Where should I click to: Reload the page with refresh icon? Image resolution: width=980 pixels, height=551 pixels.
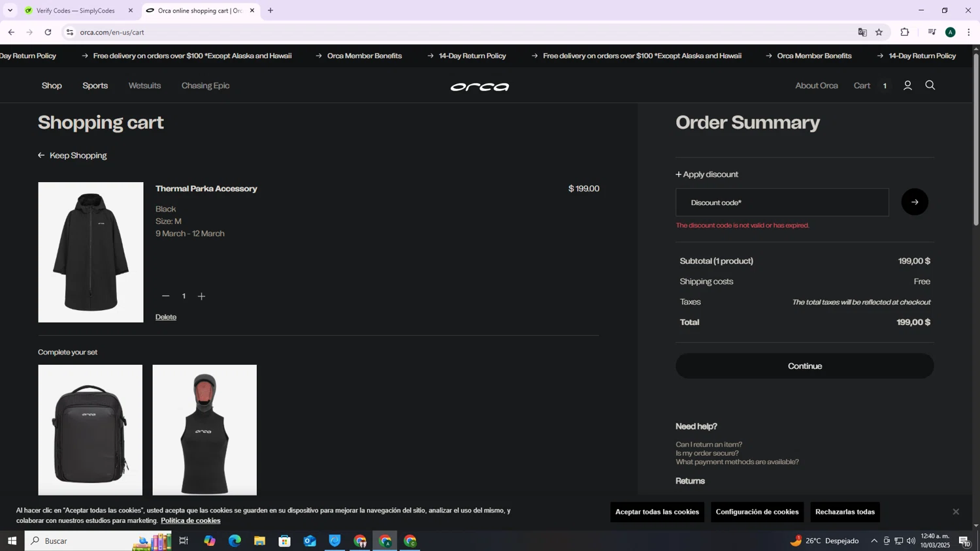(x=48, y=32)
